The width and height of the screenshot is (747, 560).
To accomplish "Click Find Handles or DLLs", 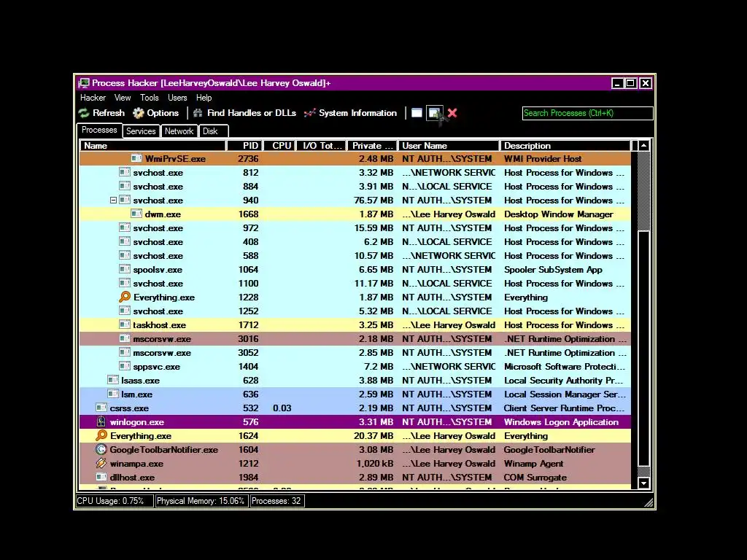I will point(244,113).
